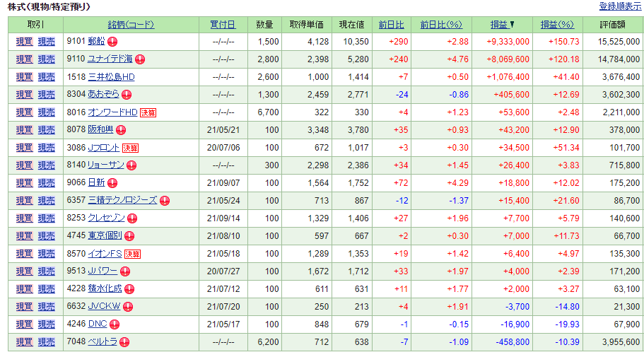The height and width of the screenshot is (357, 644).
Task: Click 現買 for 9101 郵船
Action: click(24, 42)
